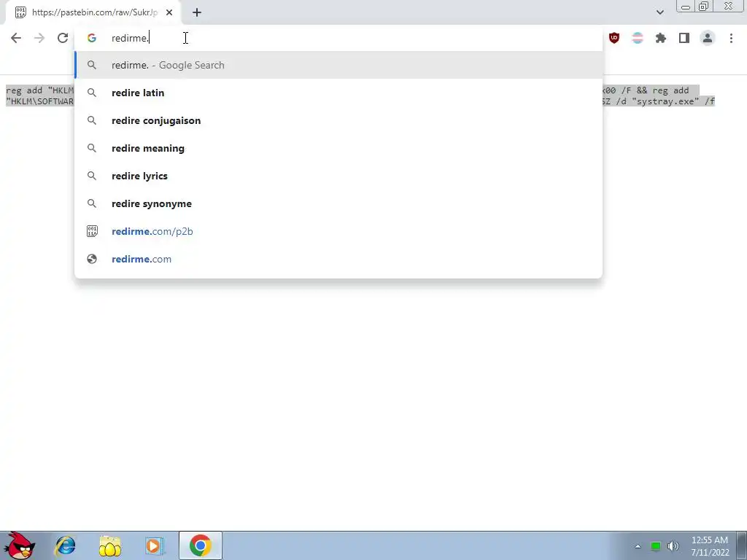Choose the 'redire conjugaison' suggestion
This screenshot has width=747, height=560.
tap(338, 120)
